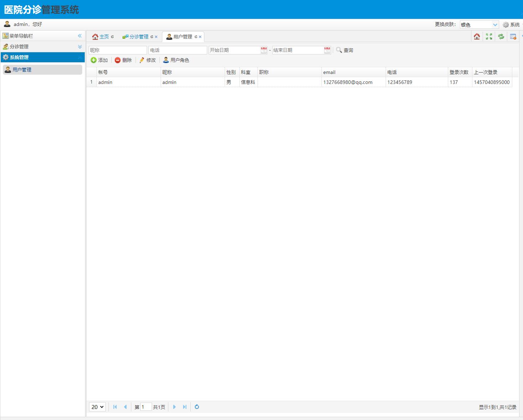Expand the 分诊管理 sidebar panel
The height and width of the screenshot is (420, 523).
pos(80,47)
